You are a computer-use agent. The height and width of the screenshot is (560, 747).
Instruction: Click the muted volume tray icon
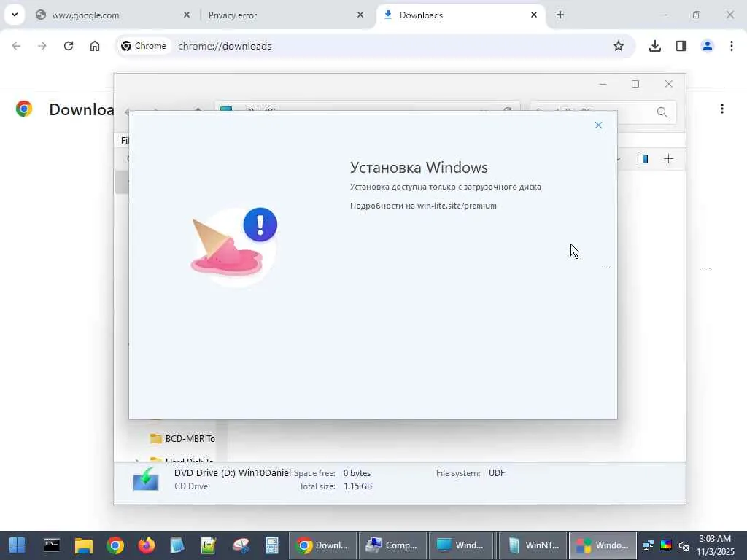coord(684,545)
